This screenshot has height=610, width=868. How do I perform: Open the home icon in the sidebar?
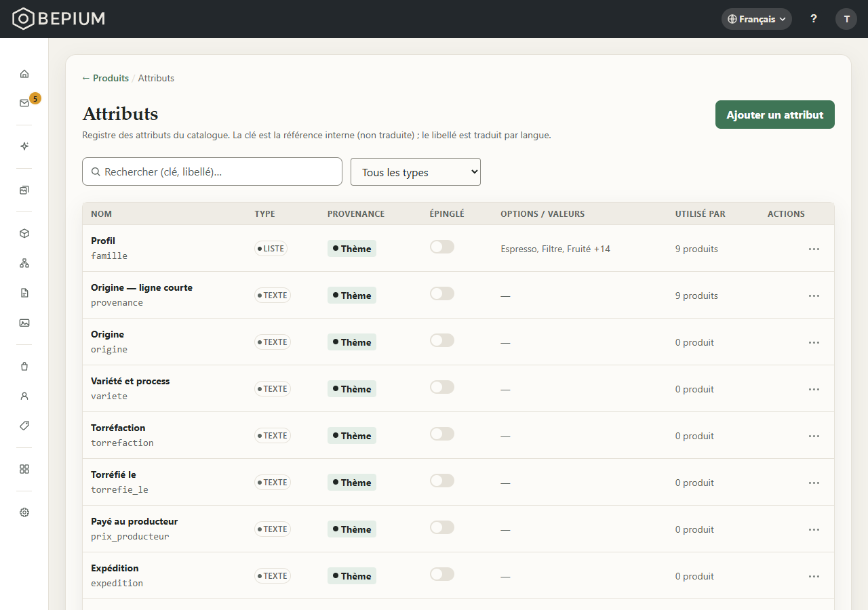click(x=24, y=74)
